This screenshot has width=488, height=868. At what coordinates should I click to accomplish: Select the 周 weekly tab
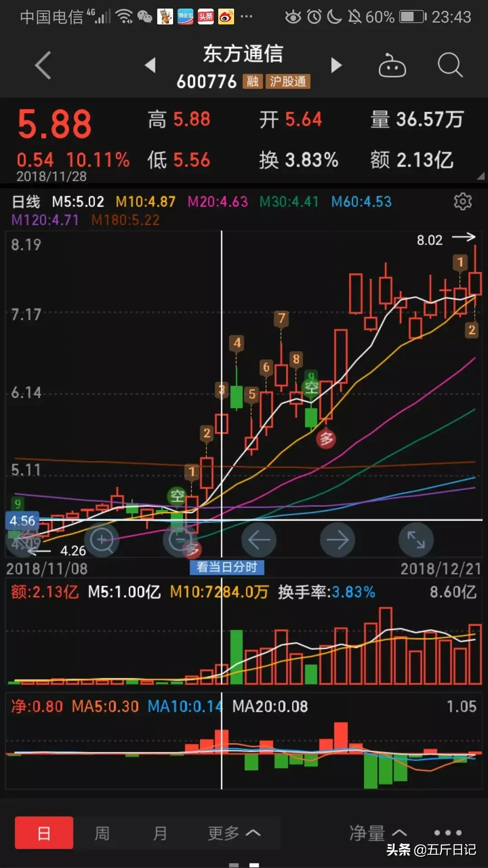[102, 833]
